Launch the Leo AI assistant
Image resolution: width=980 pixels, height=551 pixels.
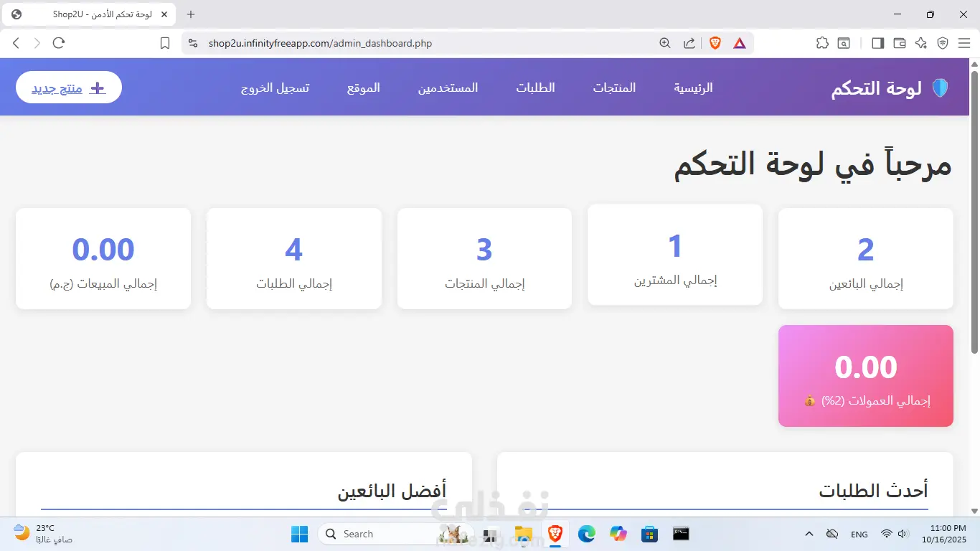[x=921, y=43]
